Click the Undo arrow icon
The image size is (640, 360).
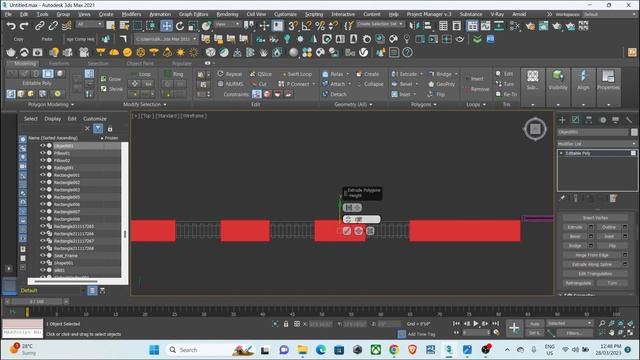(11, 26)
